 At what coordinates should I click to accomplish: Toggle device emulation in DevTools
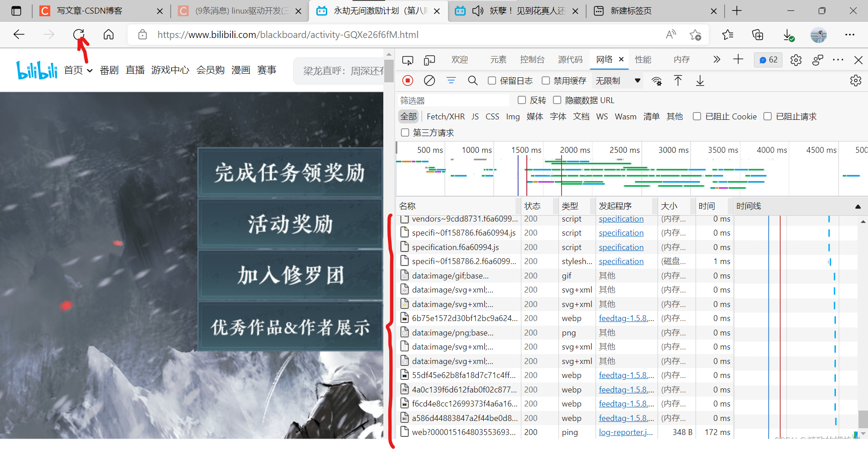pyautogui.click(x=429, y=60)
